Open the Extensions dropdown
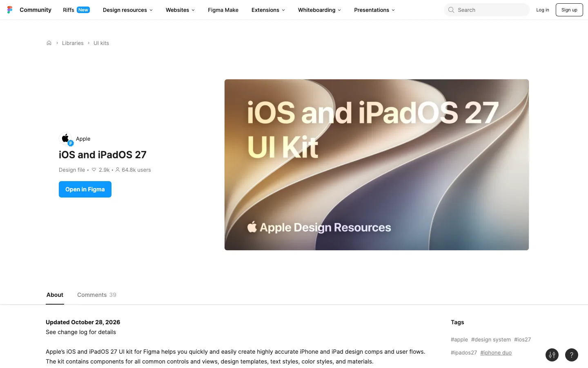The height and width of the screenshot is (368, 588). (268, 10)
